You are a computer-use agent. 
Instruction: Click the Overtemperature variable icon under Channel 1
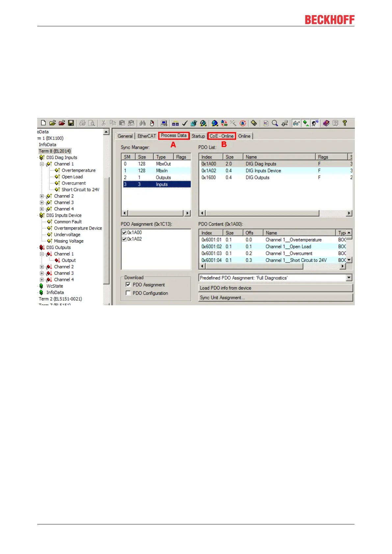(x=57, y=170)
